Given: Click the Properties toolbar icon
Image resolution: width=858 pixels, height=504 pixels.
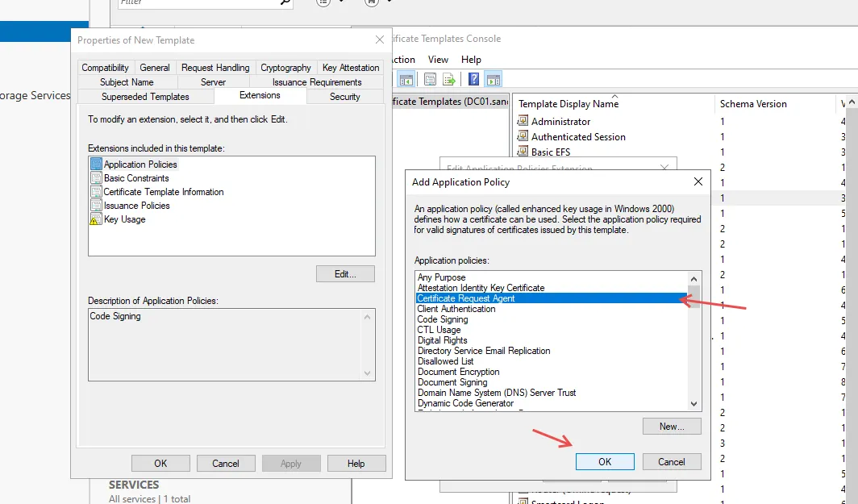Looking at the screenshot, I should click(x=430, y=79).
